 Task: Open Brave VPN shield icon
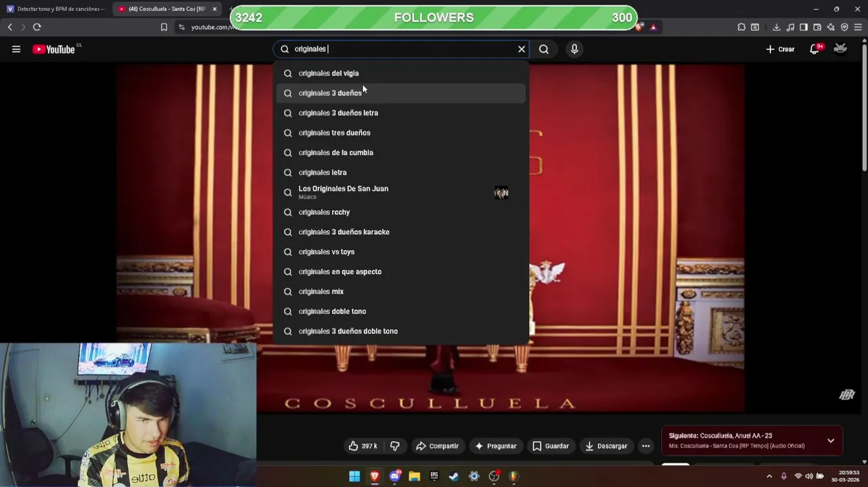coord(844,27)
